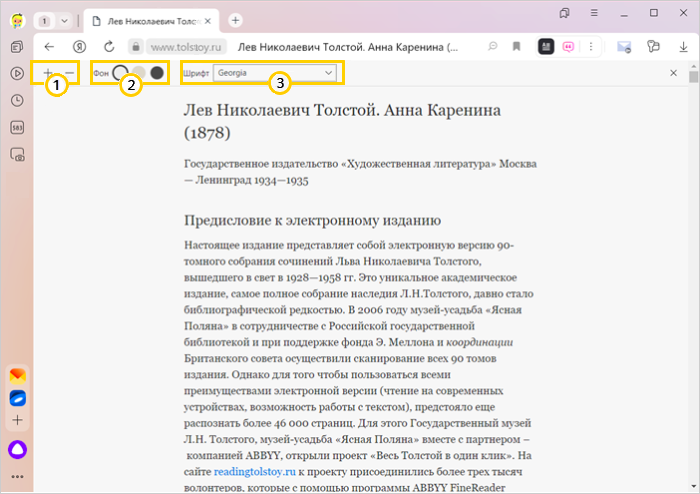Open a new tab

click(x=235, y=20)
